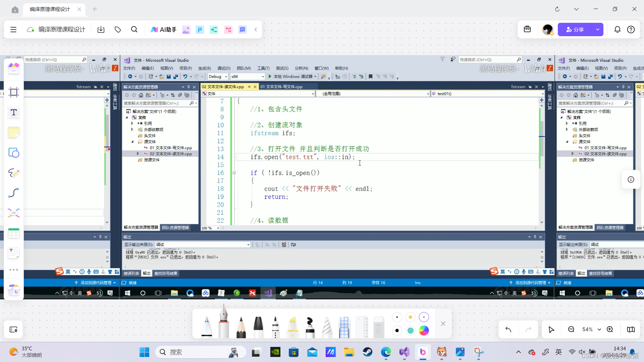The image size is (644, 362).
Task: Open the hamburger main menu
Action: (13, 29)
